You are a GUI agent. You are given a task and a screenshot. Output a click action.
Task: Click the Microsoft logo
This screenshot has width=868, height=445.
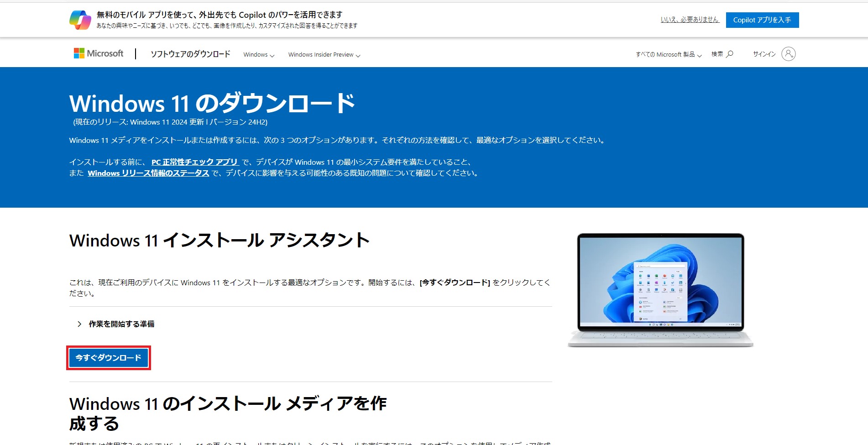click(99, 53)
